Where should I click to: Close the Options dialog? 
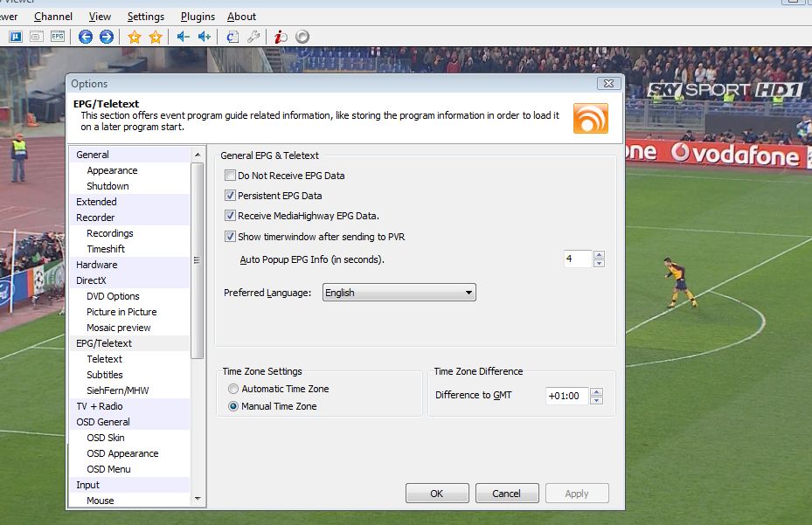pyautogui.click(x=609, y=83)
